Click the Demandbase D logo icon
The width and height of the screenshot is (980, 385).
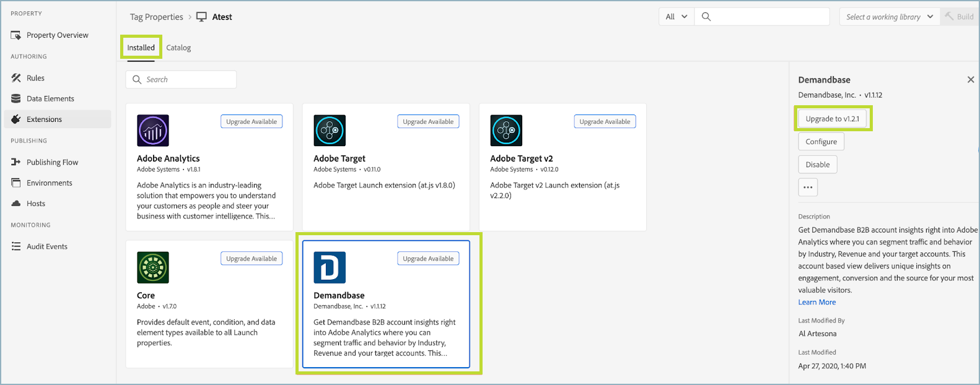click(x=330, y=267)
